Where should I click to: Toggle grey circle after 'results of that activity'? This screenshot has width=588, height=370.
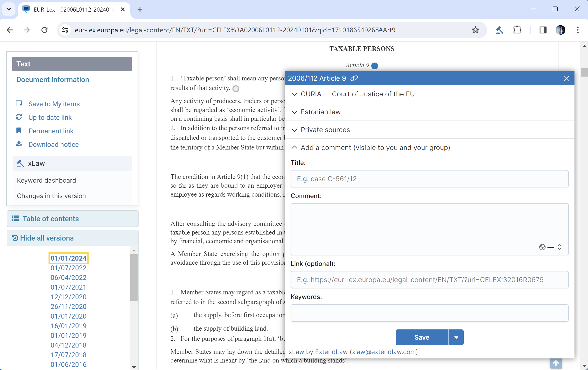236,88
